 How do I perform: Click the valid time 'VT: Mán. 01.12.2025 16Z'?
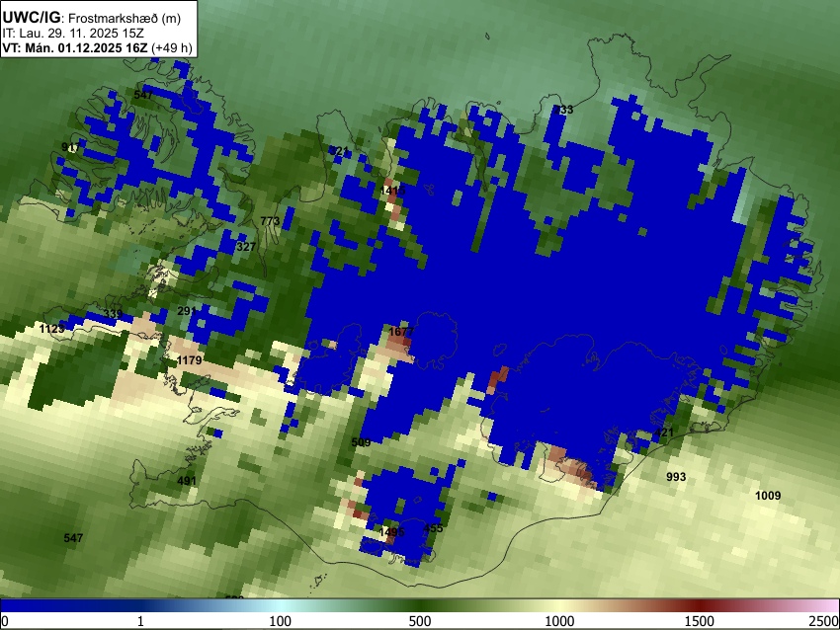[74, 47]
